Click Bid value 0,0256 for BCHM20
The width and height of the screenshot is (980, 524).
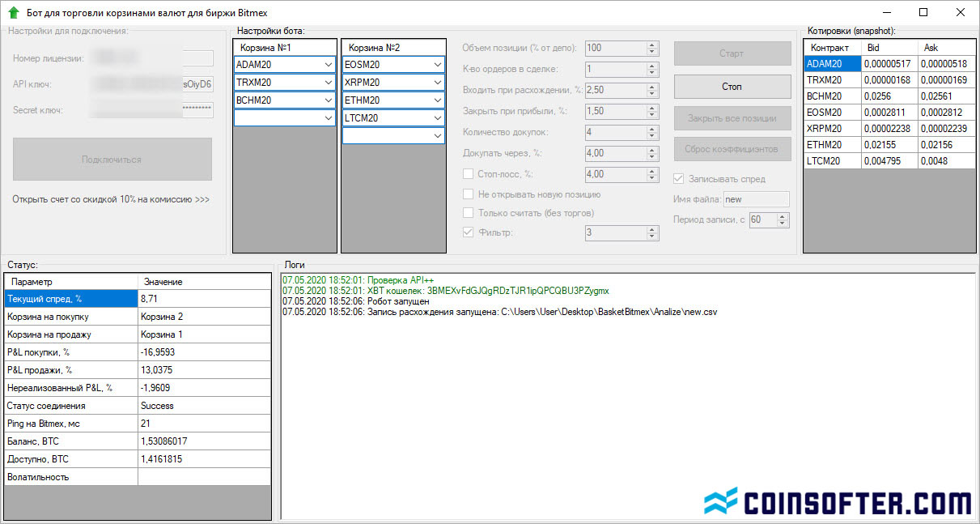point(890,96)
